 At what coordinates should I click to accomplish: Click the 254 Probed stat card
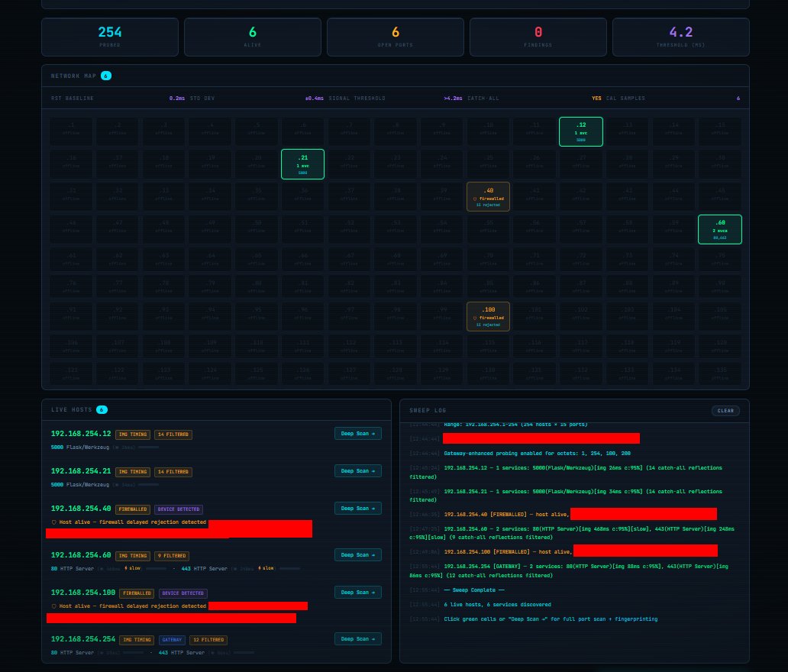109,37
